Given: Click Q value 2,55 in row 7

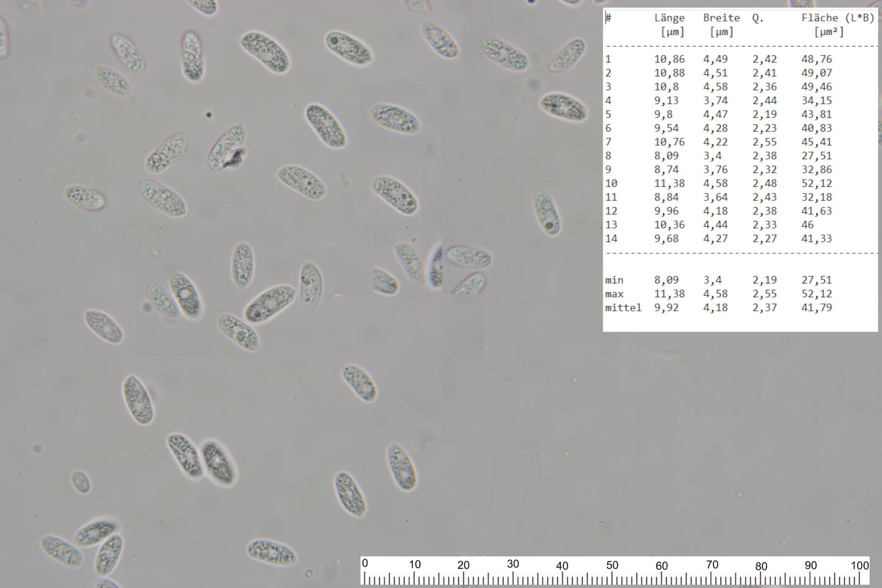Looking at the screenshot, I should coord(764,142).
